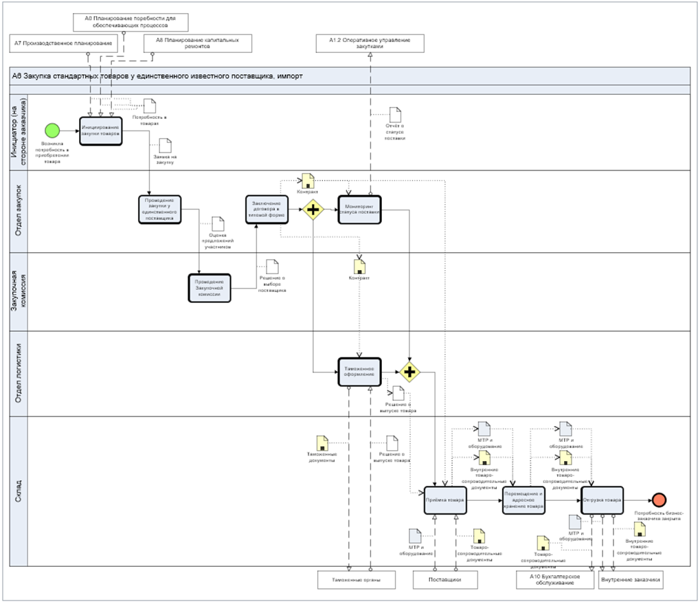Click the parallel gateway after Заключение договора
This screenshot has width=700, height=604.
click(x=313, y=210)
